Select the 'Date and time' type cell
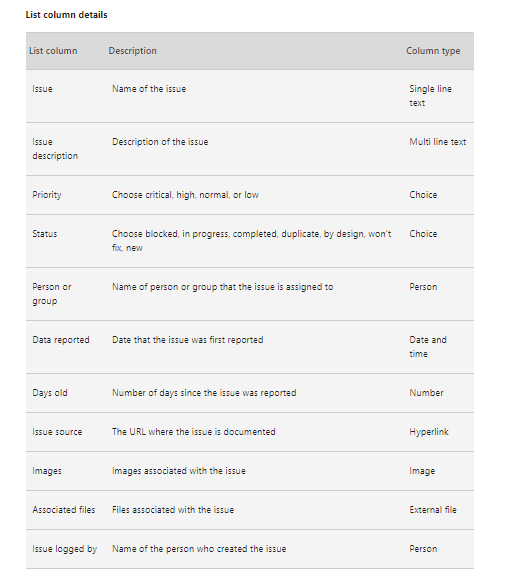This screenshot has height=585, width=511. click(x=428, y=347)
